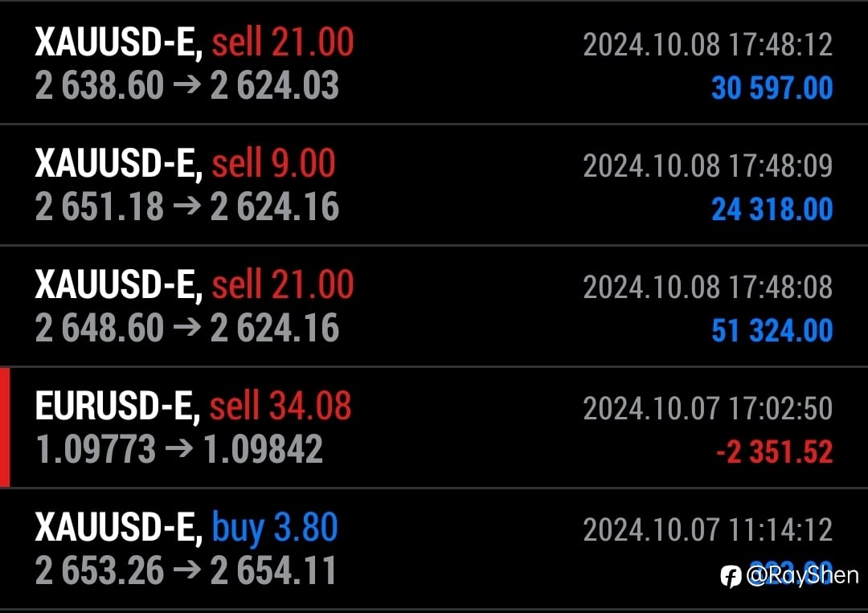Open the XAUUSD-E buy 3.80 trade row

[434, 549]
